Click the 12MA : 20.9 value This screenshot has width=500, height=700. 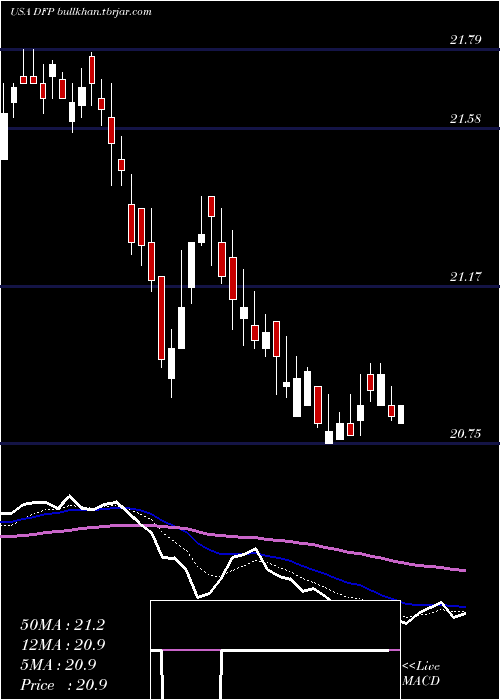[x=64, y=645]
